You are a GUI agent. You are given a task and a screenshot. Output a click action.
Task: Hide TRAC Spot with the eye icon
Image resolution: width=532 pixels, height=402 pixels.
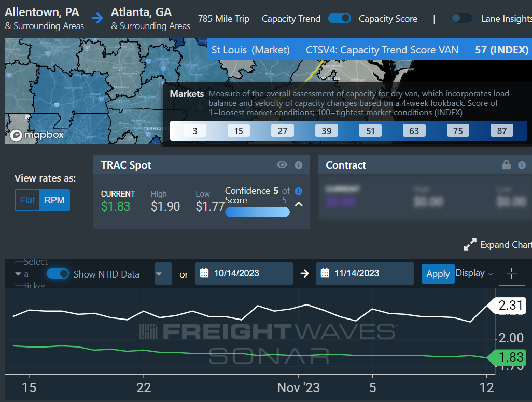pyautogui.click(x=282, y=164)
